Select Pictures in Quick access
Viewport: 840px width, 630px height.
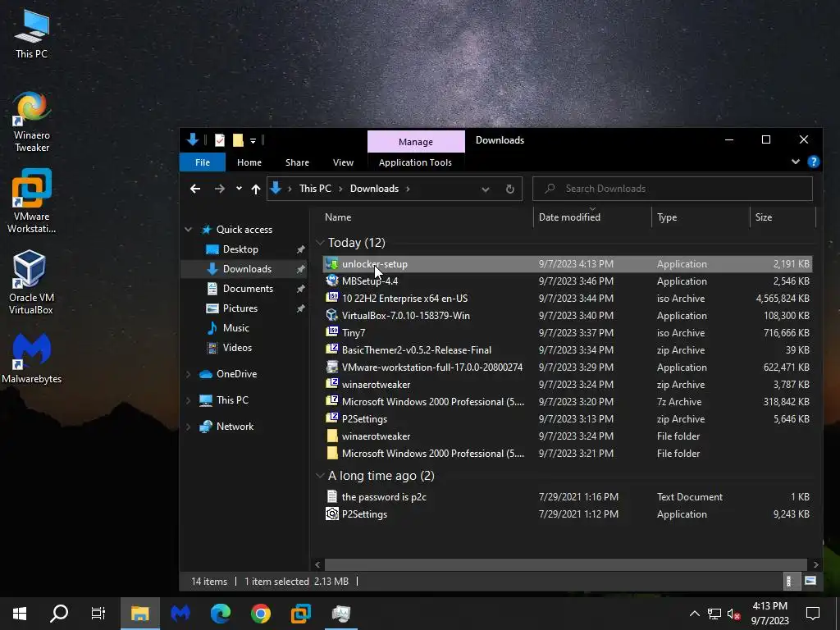click(240, 308)
